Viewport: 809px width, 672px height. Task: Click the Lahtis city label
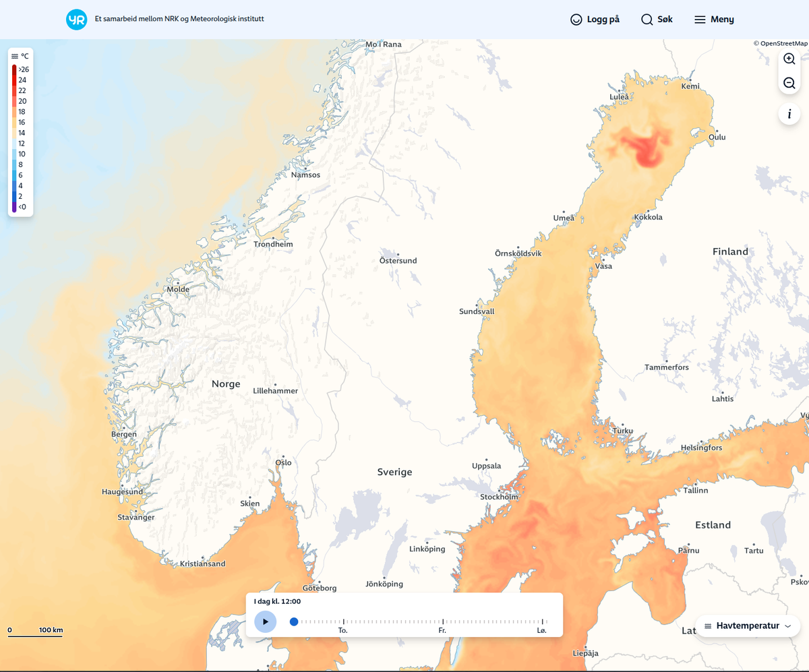(723, 398)
